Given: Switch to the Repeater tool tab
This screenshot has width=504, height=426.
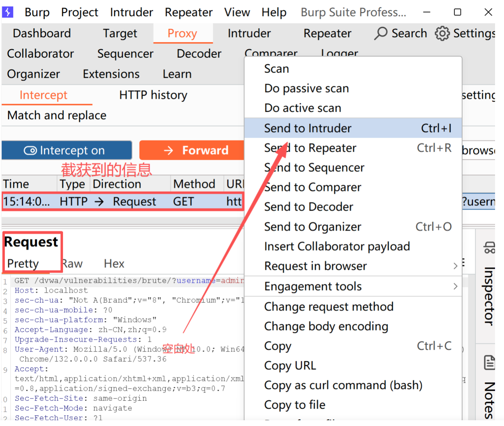Looking at the screenshot, I should click(x=327, y=33).
